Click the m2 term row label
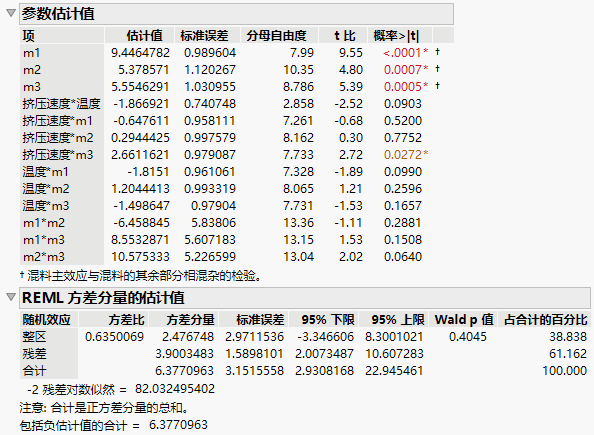This screenshot has width=594, height=435. tap(31, 70)
